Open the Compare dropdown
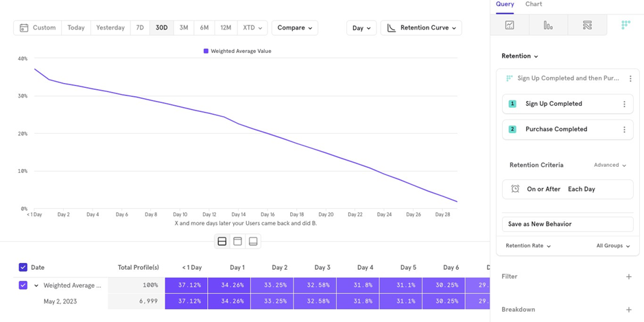This screenshot has height=322, width=644. pos(295,28)
